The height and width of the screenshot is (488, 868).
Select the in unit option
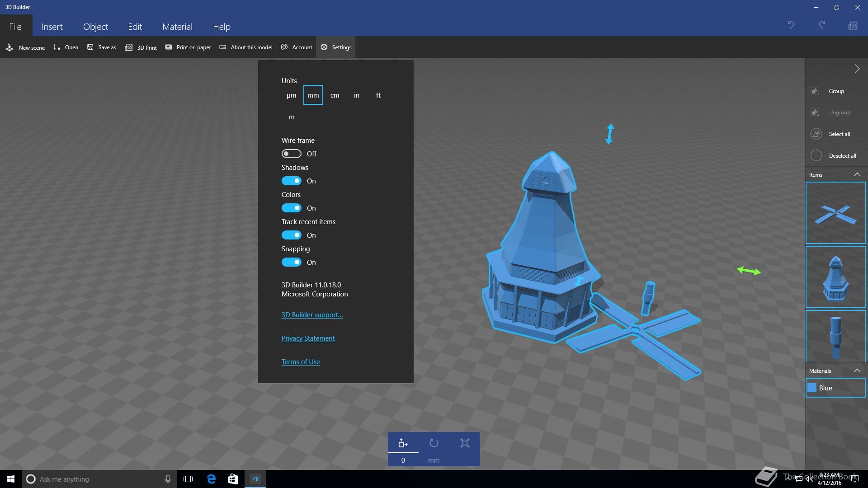coord(357,95)
